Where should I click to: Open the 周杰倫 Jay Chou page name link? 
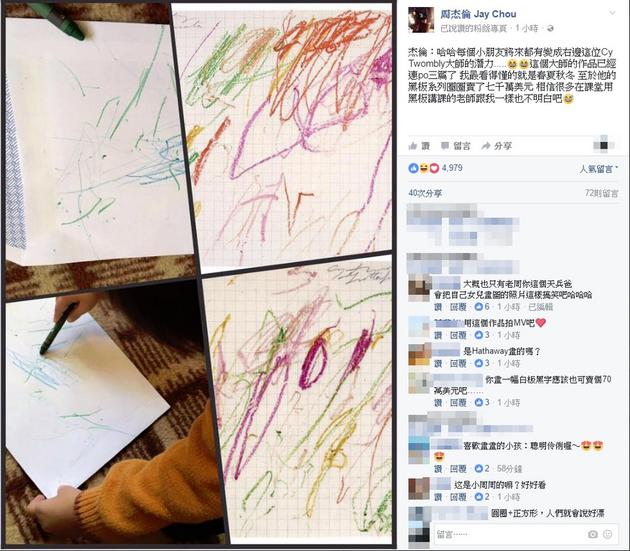(478, 14)
